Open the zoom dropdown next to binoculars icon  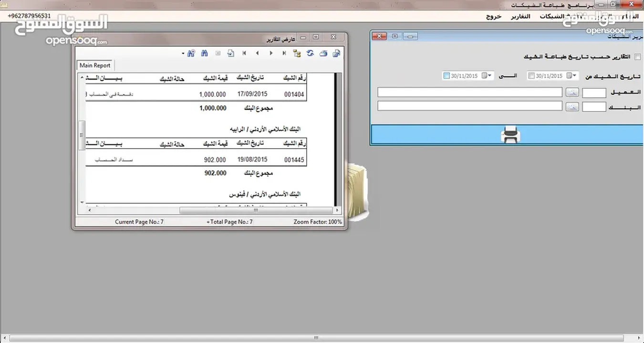point(183,54)
